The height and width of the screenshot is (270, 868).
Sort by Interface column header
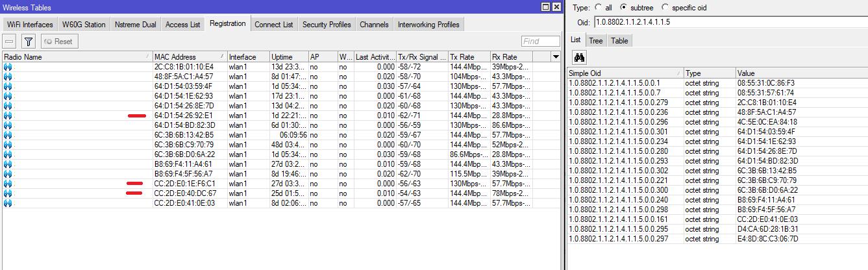pos(249,57)
